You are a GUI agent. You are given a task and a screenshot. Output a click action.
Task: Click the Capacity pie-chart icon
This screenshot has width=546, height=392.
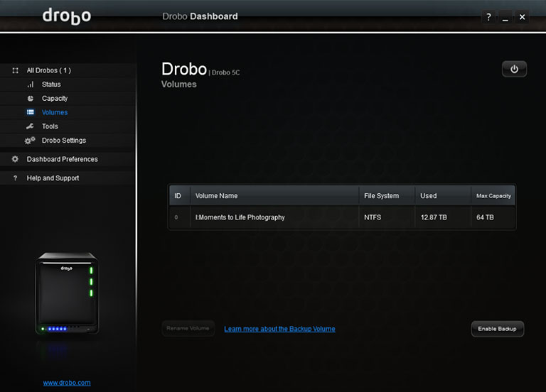(x=31, y=99)
